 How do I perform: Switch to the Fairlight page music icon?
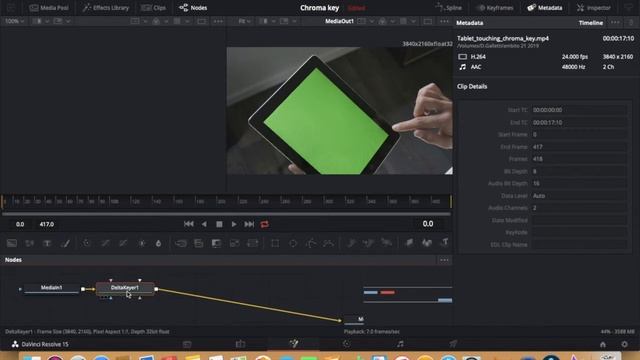point(400,344)
